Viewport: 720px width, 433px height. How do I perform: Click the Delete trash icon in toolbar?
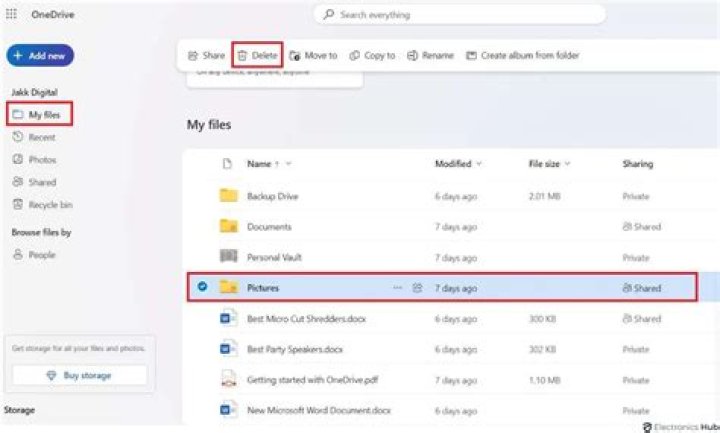(242, 56)
